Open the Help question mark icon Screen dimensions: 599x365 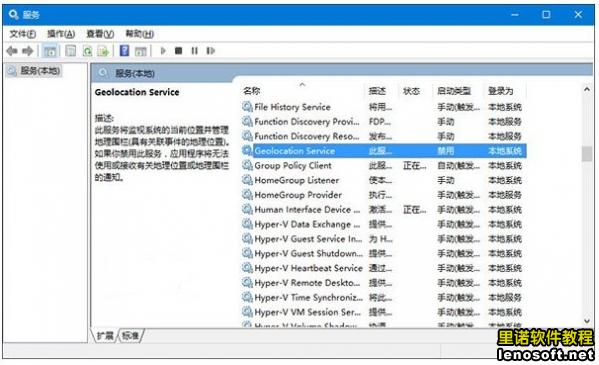tap(124, 50)
